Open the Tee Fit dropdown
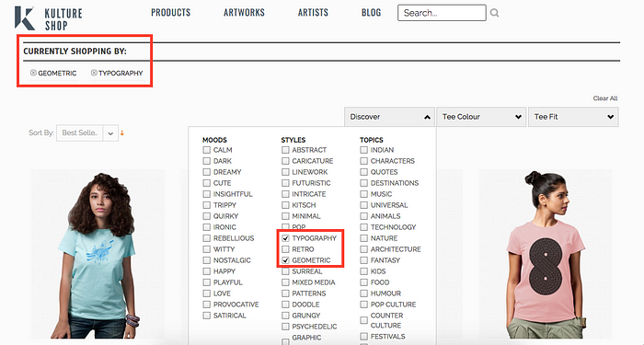644x345 pixels. (x=573, y=117)
